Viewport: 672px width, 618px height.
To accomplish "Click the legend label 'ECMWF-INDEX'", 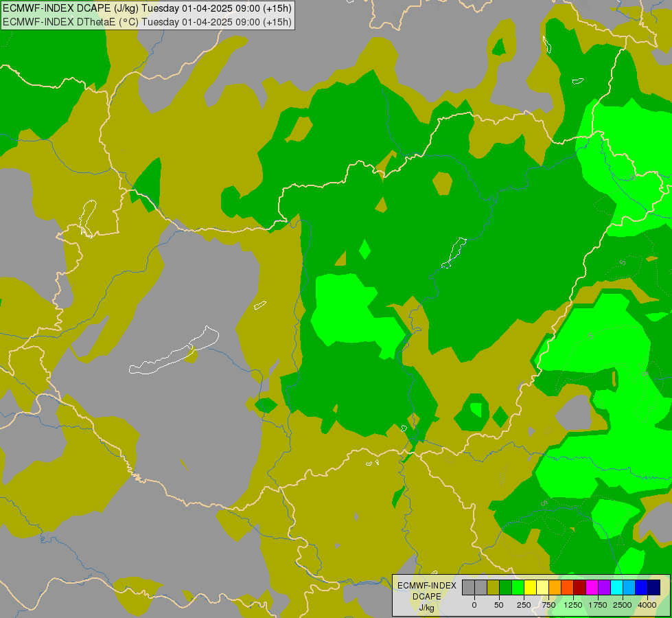I will 427,586.
